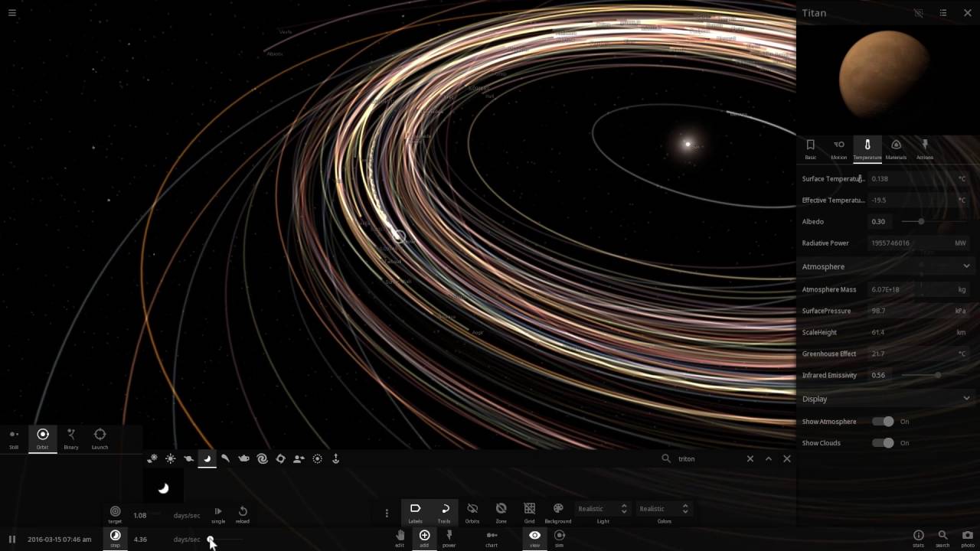Open Background settings palette
This screenshot has height=551, width=980.
pyautogui.click(x=558, y=513)
